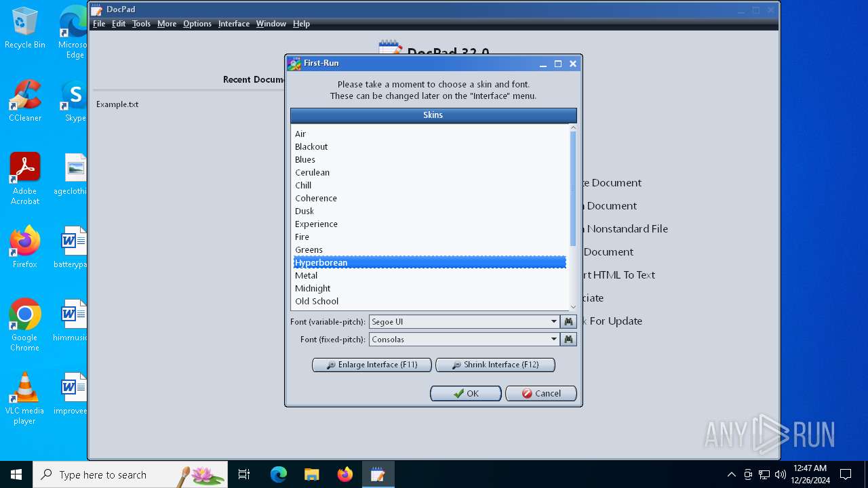This screenshot has width=868, height=488.
Task: Select the Greens skin
Action: (430, 249)
